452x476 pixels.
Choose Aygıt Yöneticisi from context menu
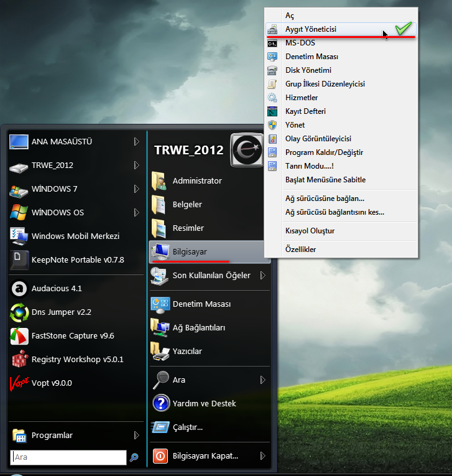pos(341,29)
